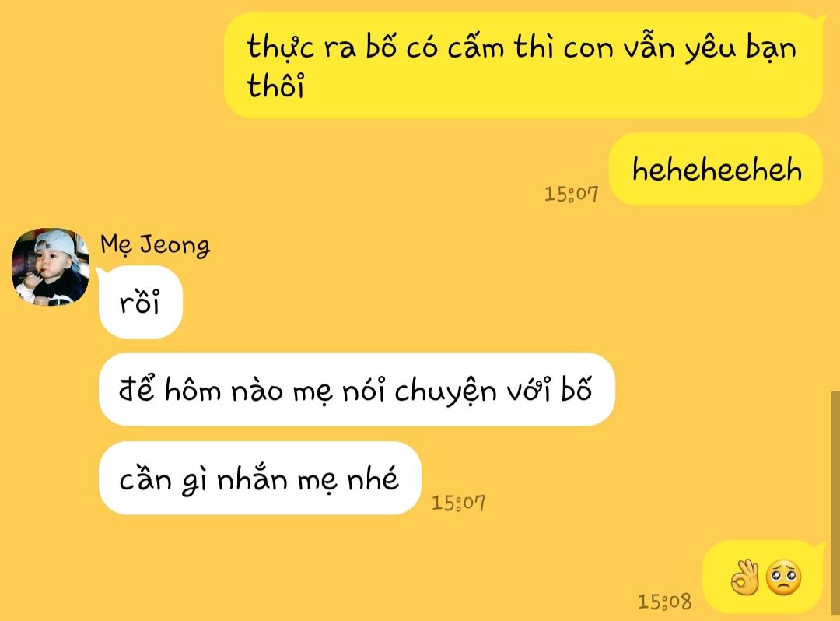Click the word 'thôi' in the first message
This screenshot has height=621, width=840.
tap(275, 86)
